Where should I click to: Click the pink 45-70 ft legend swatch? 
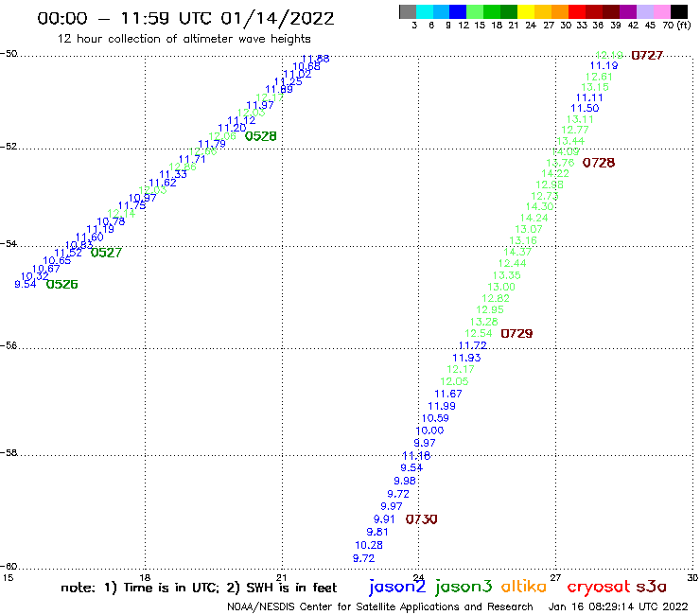pyautogui.click(x=661, y=11)
